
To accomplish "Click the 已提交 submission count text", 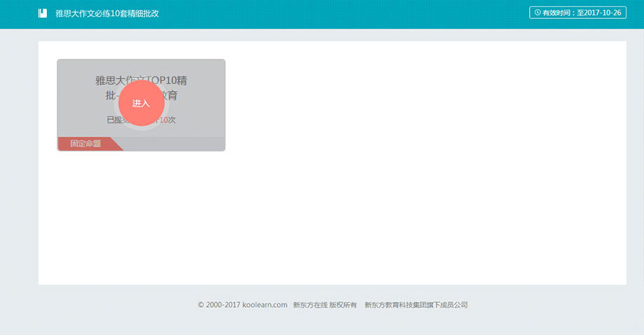I will pyautogui.click(x=113, y=120).
